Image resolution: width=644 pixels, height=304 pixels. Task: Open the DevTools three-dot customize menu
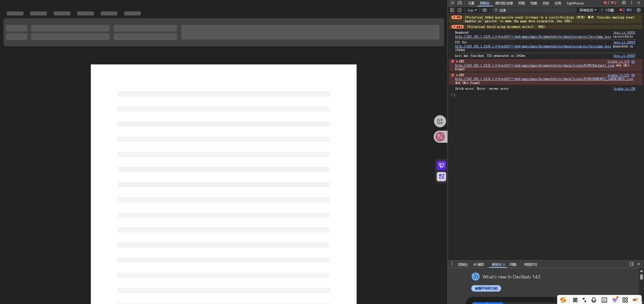pos(631,3)
